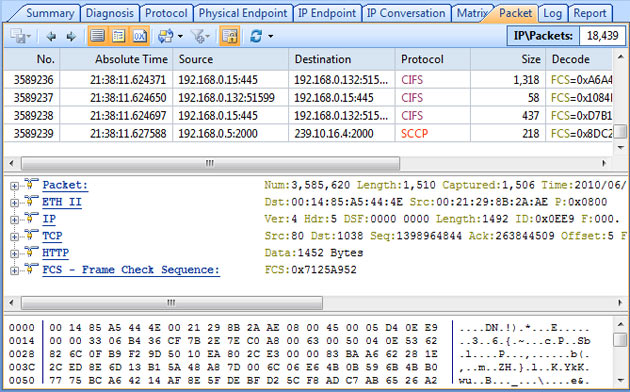
Task: Click hex offset row 0000
Action: [x=22, y=328]
